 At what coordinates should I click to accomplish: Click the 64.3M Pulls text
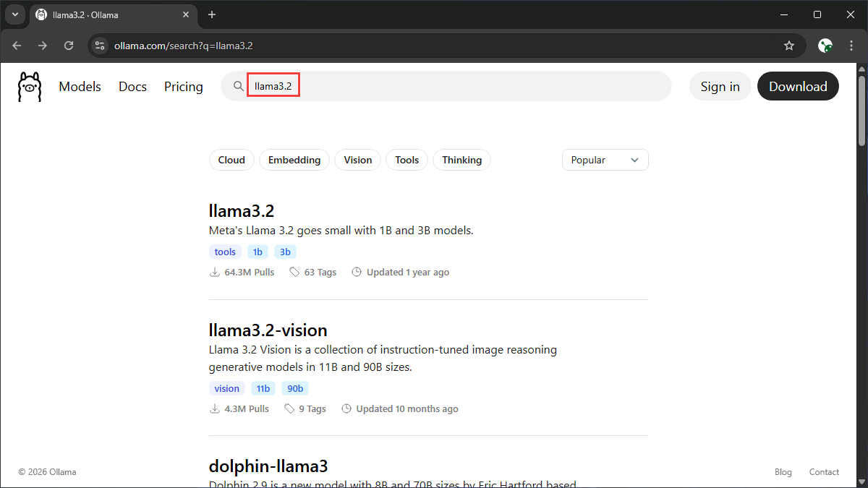pos(250,273)
